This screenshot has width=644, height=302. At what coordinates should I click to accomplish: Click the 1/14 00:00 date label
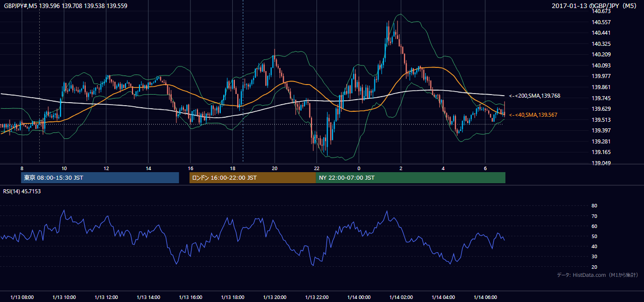[x=359, y=297]
